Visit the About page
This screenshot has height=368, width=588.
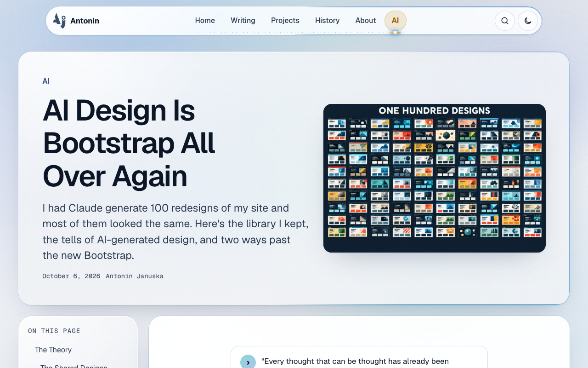coord(366,21)
